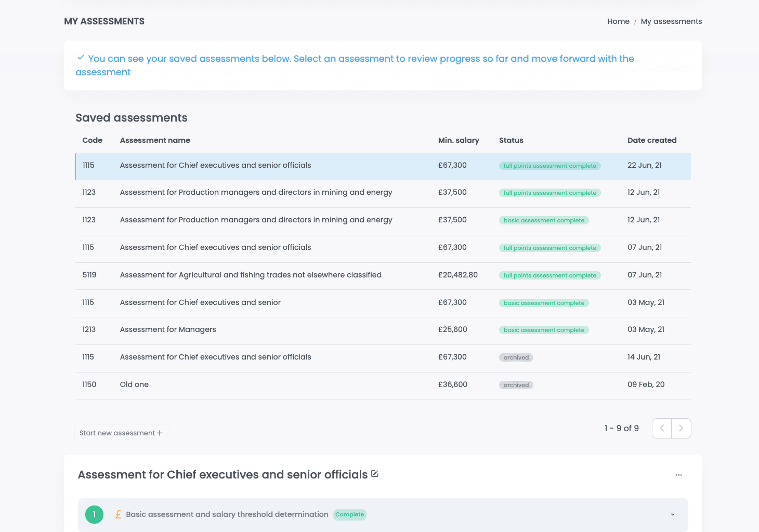The width and height of the screenshot is (759, 532).
Task: Click the checkmark icon in info banner
Action: pos(81,58)
